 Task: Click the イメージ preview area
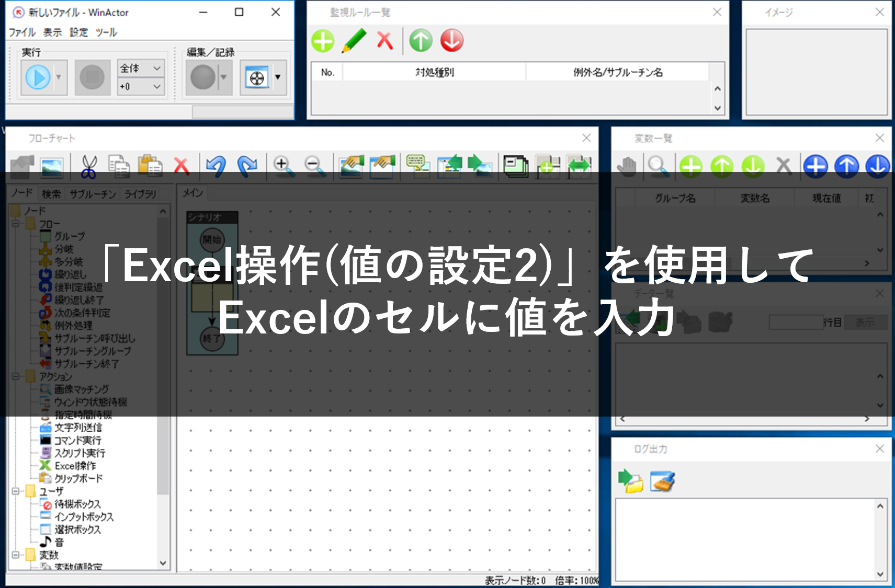point(817,72)
